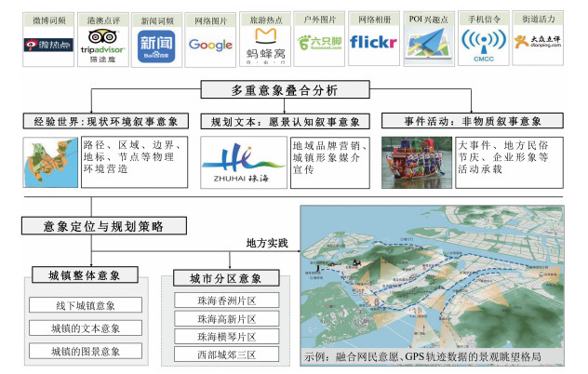The image size is (588, 374).
Task: Select the CMCC mobile signal icon
Action: [482, 46]
